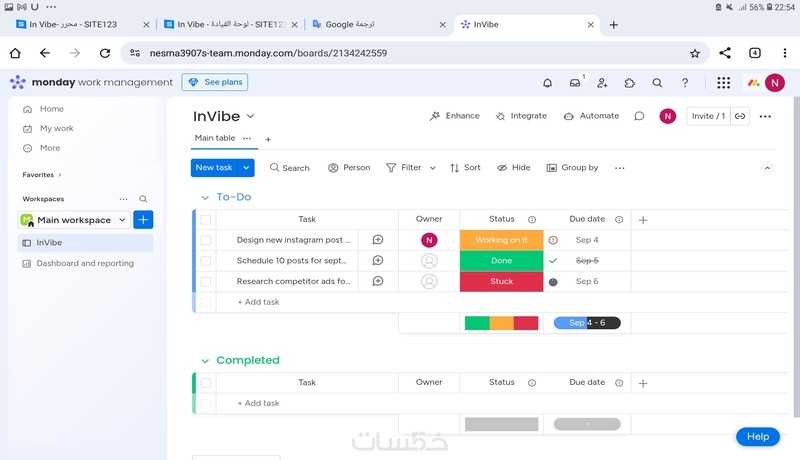Add update to Research competitor ads task

tap(378, 281)
